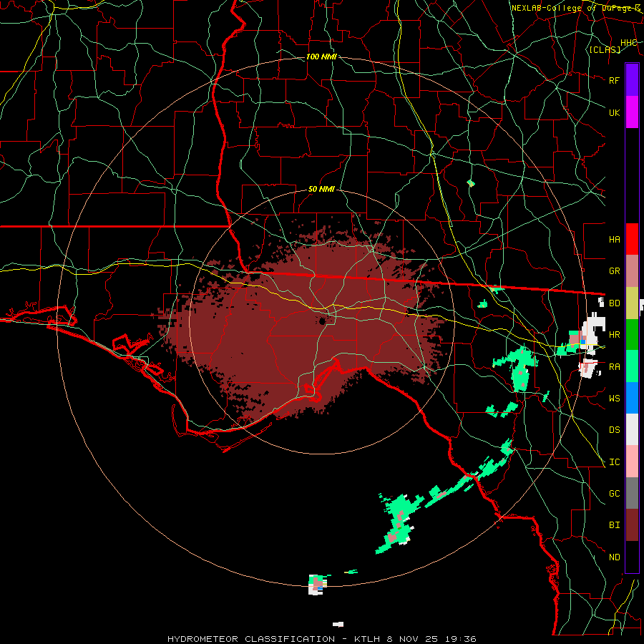
Task: Click the BD legend label
Action: point(615,303)
